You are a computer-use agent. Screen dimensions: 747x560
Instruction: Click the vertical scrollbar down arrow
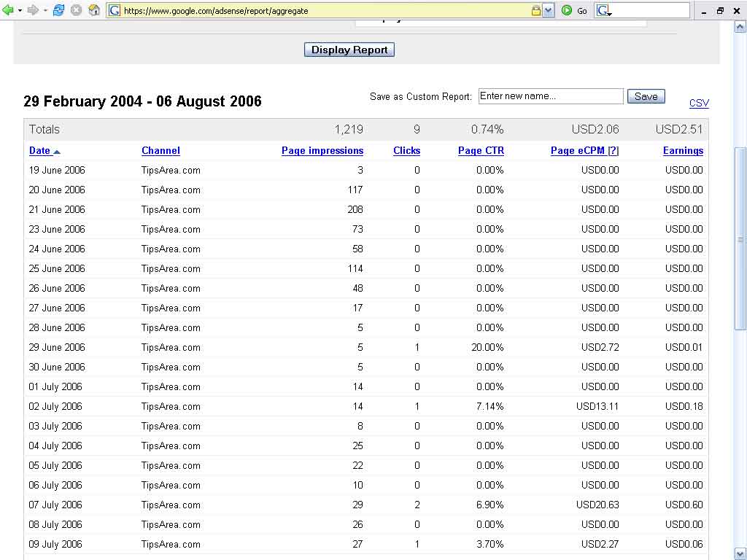(x=740, y=553)
